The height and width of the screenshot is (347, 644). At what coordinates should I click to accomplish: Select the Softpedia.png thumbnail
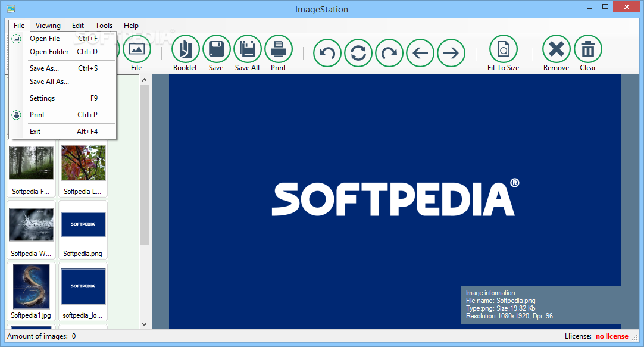pyautogui.click(x=83, y=230)
